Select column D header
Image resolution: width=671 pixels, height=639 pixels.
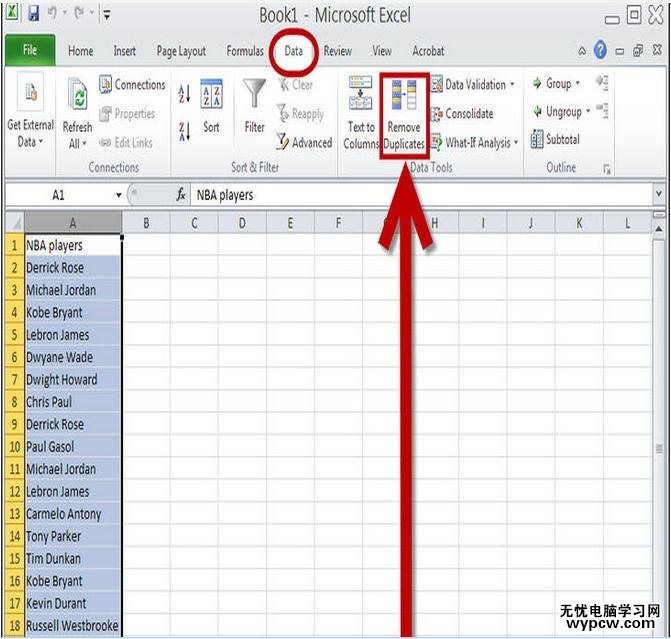[x=242, y=223]
